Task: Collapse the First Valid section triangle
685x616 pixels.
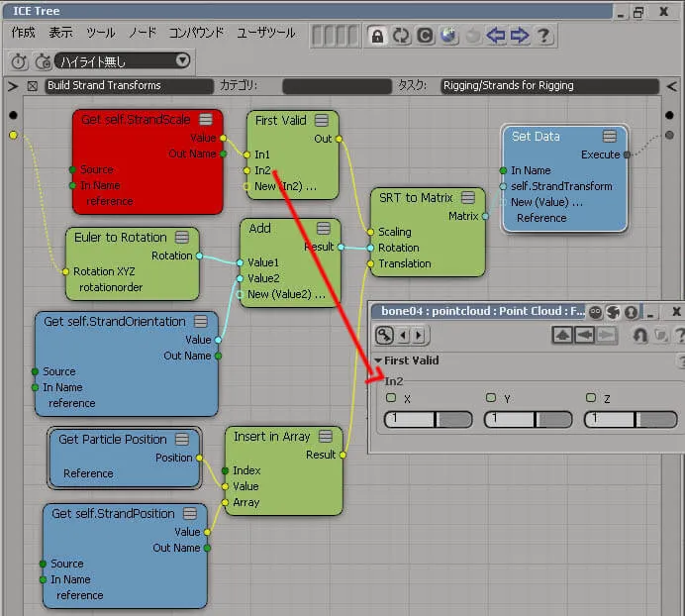Action: click(x=378, y=360)
